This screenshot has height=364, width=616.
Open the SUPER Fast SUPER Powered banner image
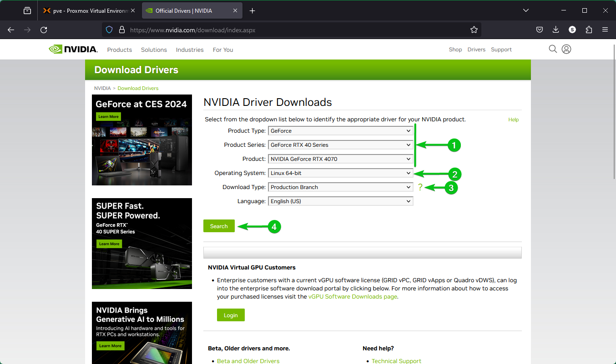point(142,244)
